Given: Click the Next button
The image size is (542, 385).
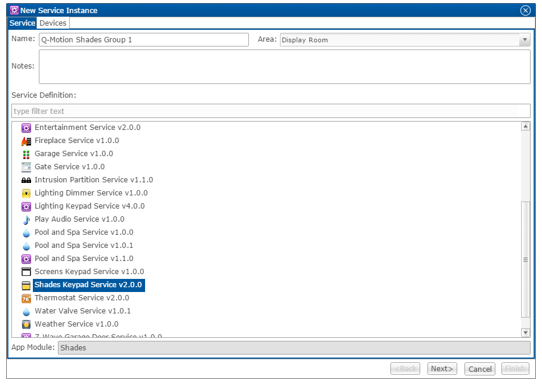Looking at the screenshot, I should click(442, 369).
